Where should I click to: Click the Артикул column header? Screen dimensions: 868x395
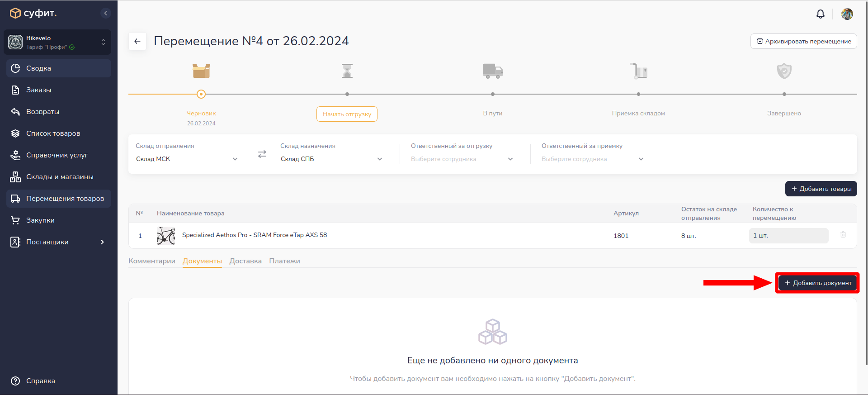click(x=626, y=213)
